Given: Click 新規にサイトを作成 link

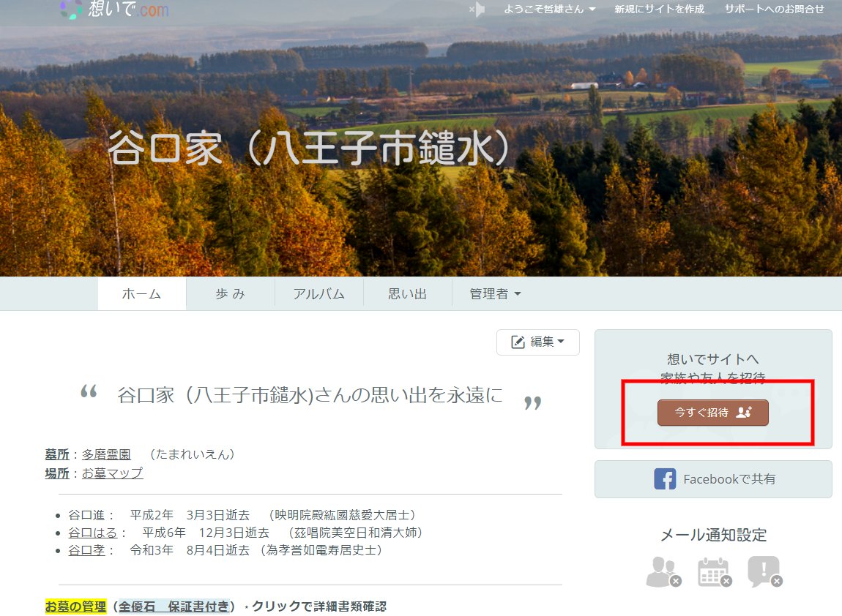Looking at the screenshot, I should click(x=659, y=10).
